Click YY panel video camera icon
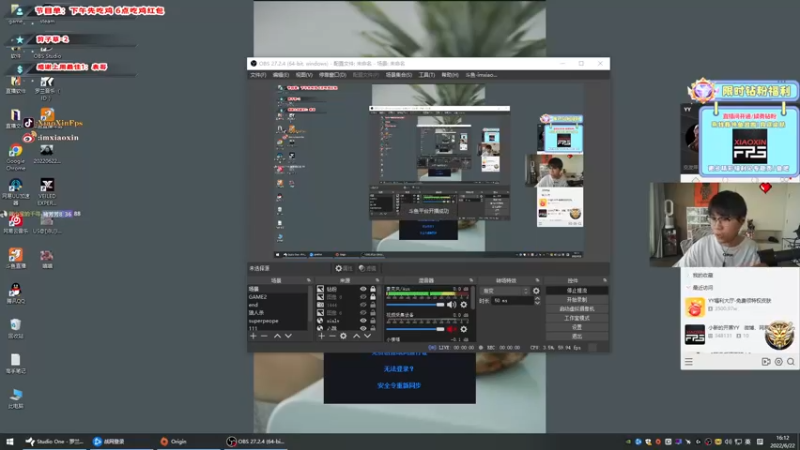The image size is (800, 450). click(766, 362)
